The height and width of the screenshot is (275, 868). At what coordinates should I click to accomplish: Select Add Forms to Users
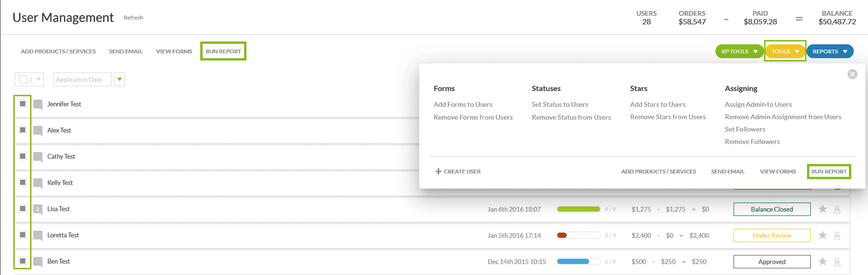pyautogui.click(x=463, y=104)
